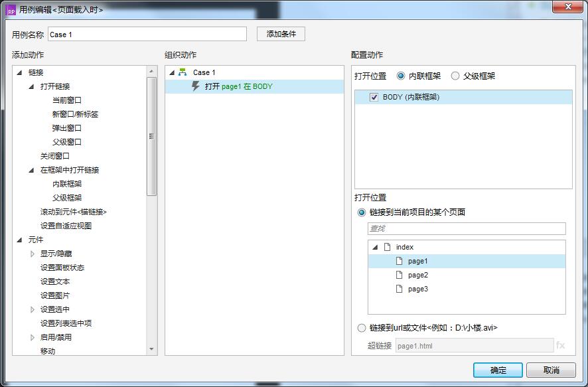Click the add actions list scroll-up arrow

(151, 71)
